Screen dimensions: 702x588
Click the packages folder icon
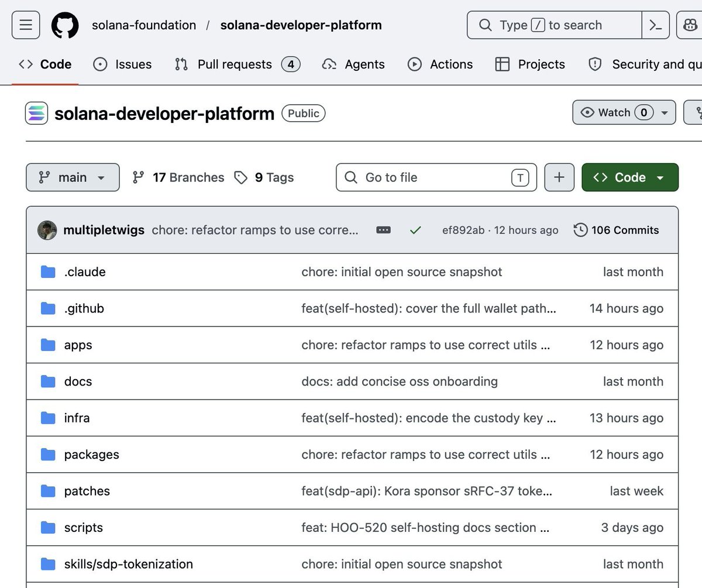[x=48, y=455]
